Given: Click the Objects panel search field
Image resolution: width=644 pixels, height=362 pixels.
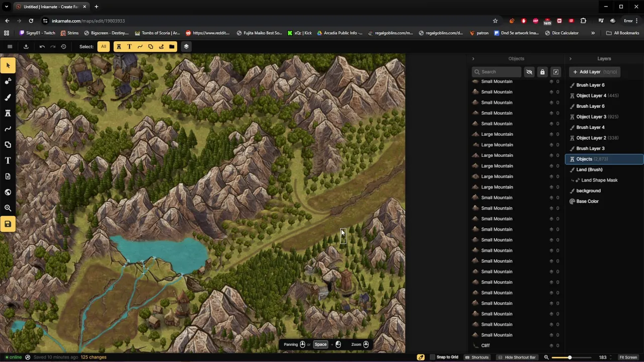Looking at the screenshot, I should (496, 72).
